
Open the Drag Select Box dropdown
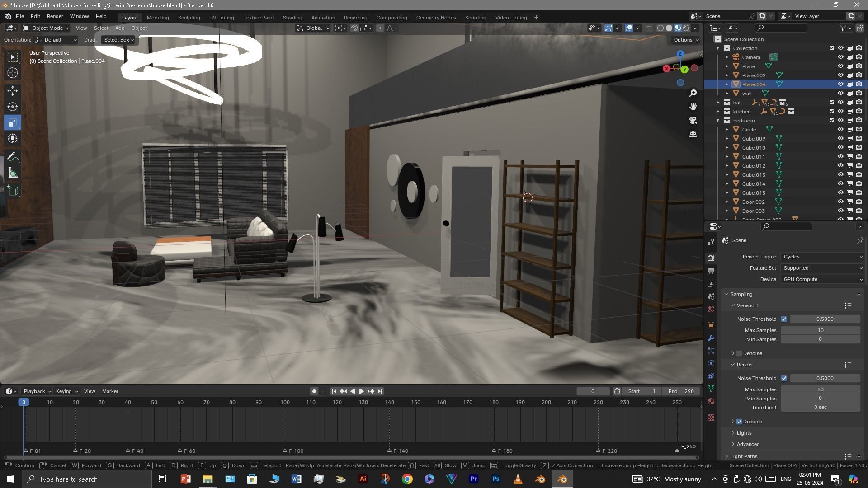[118, 40]
